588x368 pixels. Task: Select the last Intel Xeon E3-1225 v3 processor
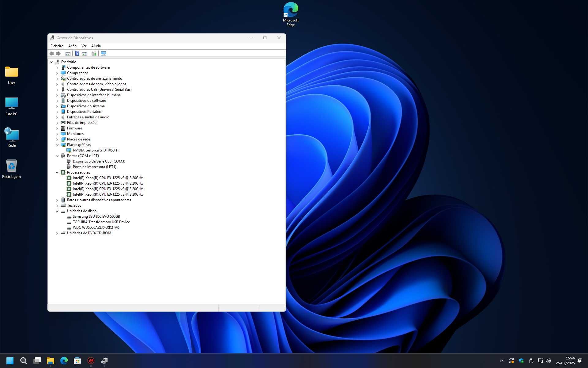tap(108, 194)
